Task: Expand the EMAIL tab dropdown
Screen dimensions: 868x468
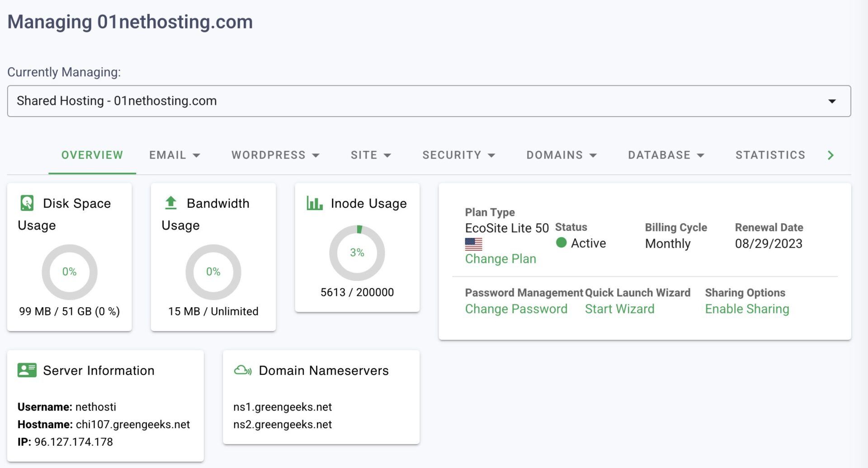Action: point(175,155)
